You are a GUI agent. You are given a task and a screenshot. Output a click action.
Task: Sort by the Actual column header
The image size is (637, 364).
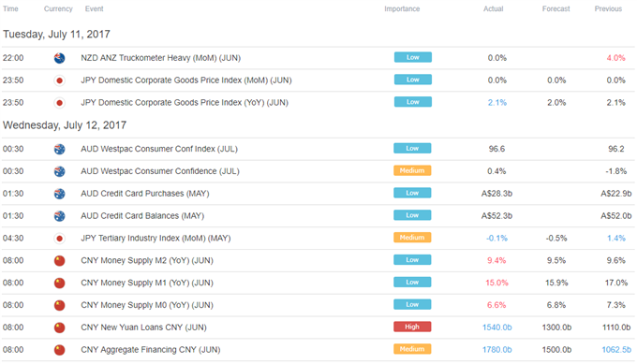click(x=493, y=9)
